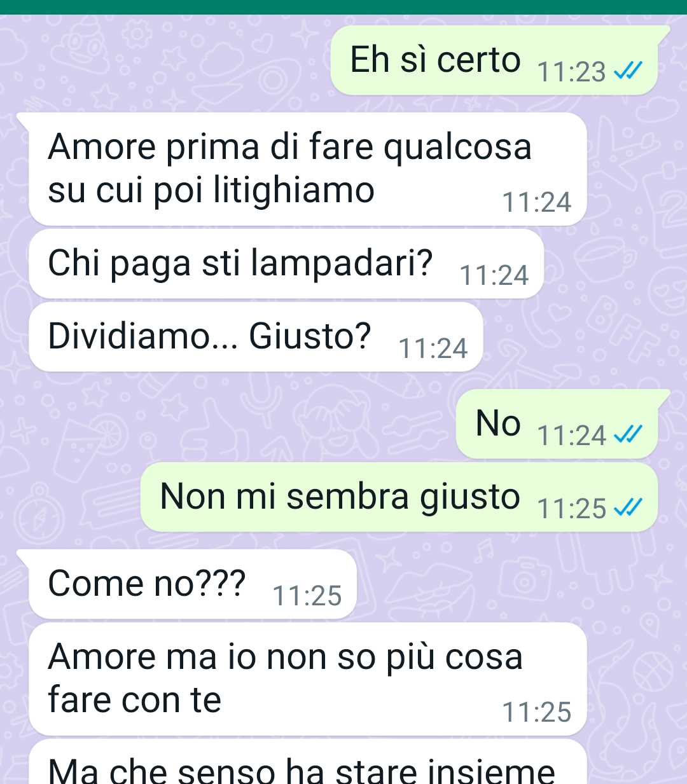The height and width of the screenshot is (784, 687).
Task: Tap the 'Chi paga sti lampadari?' message
Action: coord(286,264)
